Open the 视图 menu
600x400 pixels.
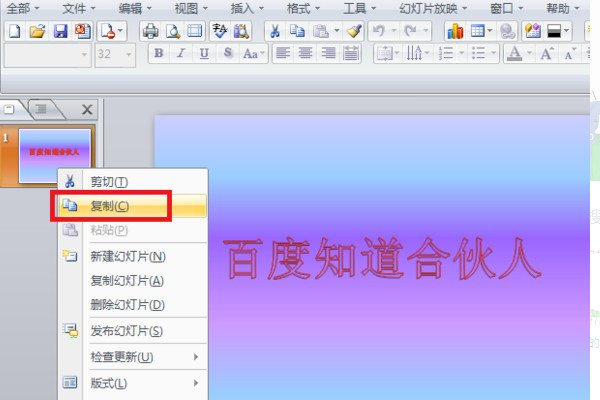[x=191, y=8]
